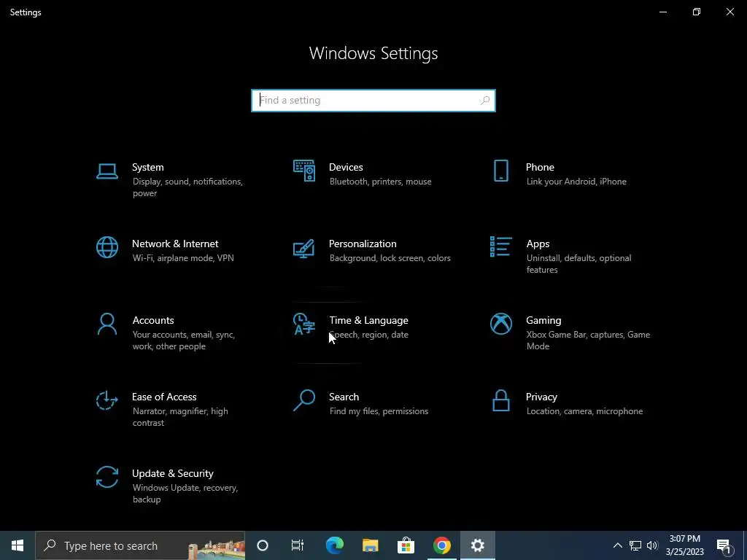Open Cortana circle icon on taskbar
Screen dimensions: 747x560
(x=263, y=545)
